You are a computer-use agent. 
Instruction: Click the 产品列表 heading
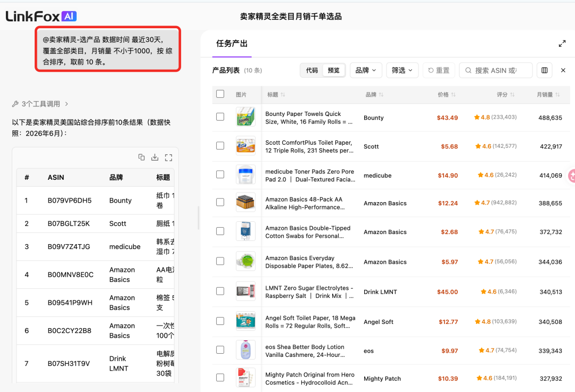[x=226, y=70]
